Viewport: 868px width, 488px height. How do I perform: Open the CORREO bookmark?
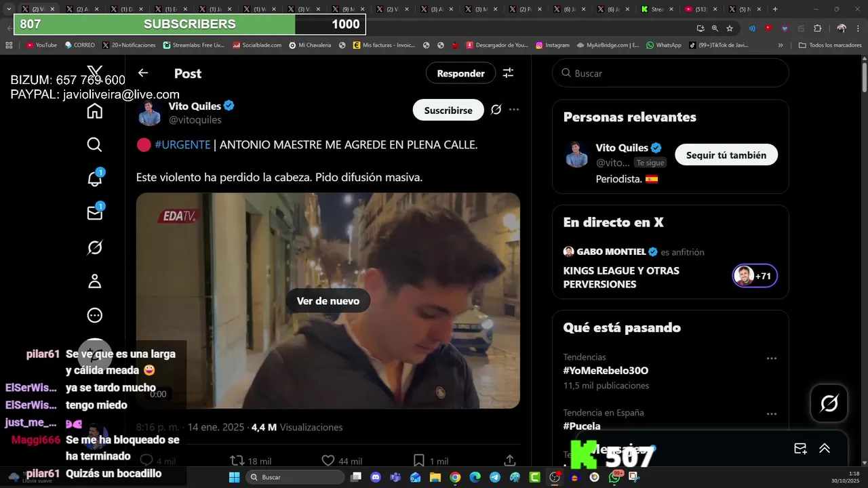80,45
